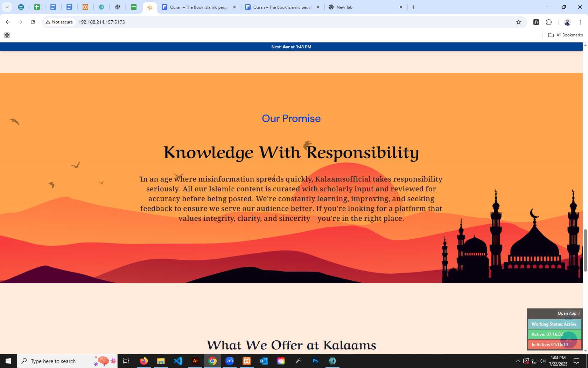Click the Chrome taskbar icon
The width and height of the screenshot is (588, 368).
[212, 361]
